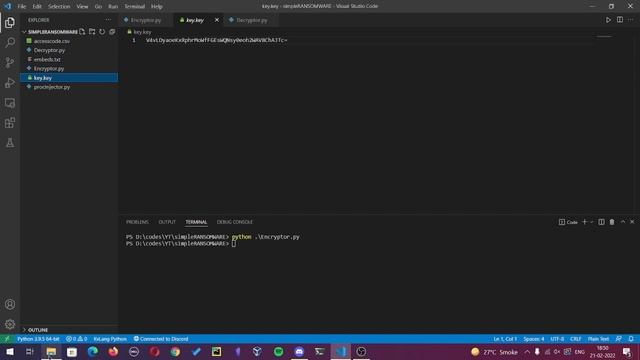The height and width of the screenshot is (360, 640).
Task: Collapse all folders in explorer
Action: pyautogui.click(x=112, y=32)
